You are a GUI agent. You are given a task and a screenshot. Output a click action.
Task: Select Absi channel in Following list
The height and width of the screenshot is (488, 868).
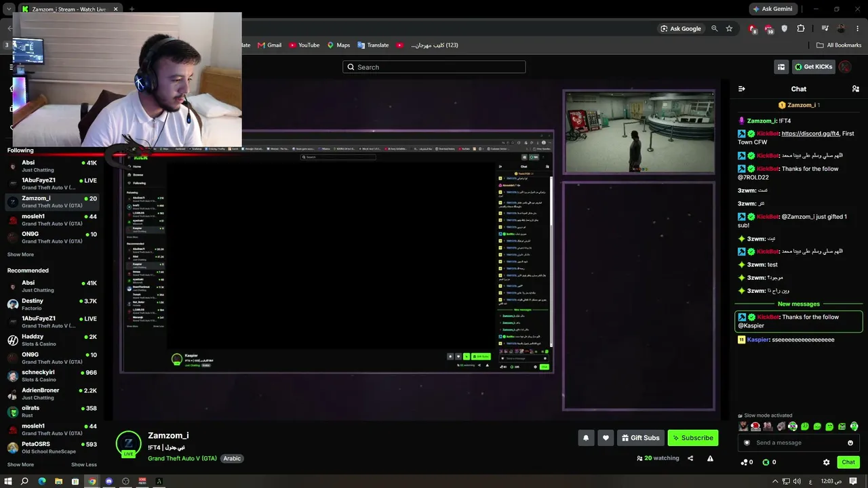coord(52,166)
